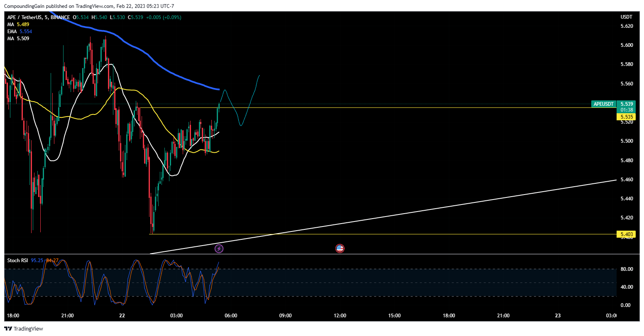
Task: Click the 01:38 countdown timer
Action: (627, 110)
